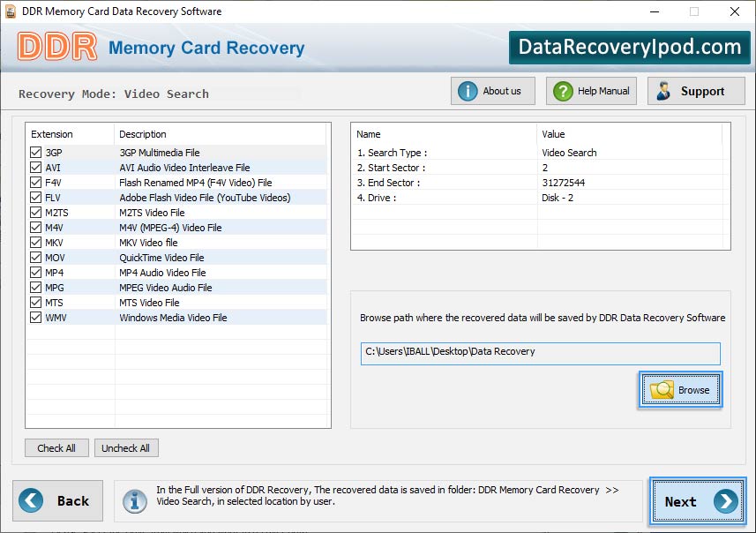Uncheck the 3GP extension checkbox

tap(35, 153)
